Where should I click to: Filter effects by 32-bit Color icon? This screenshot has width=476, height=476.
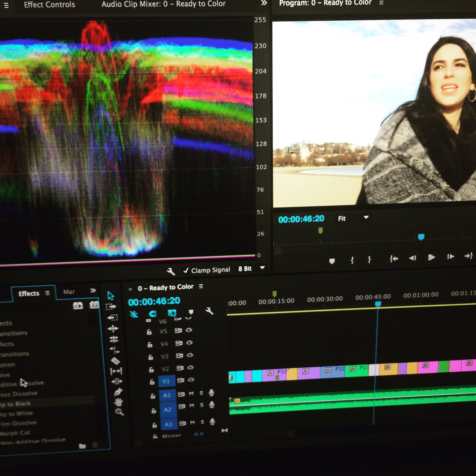point(94,305)
